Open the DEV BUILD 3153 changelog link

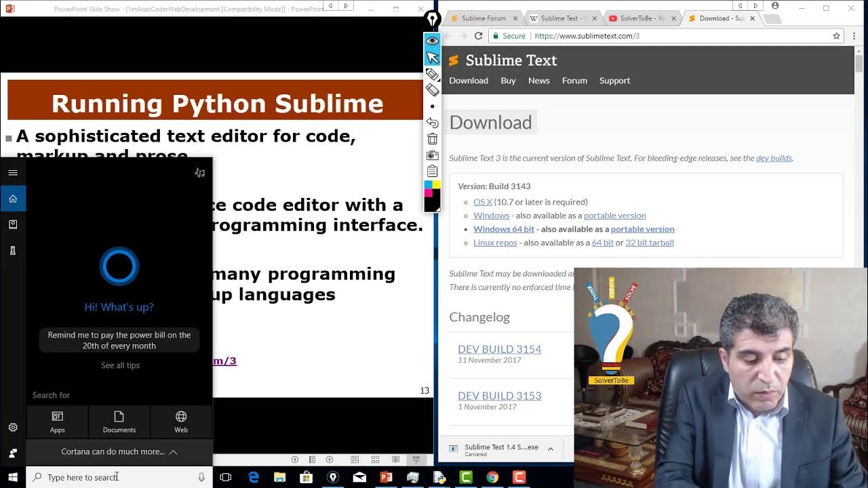(x=499, y=396)
